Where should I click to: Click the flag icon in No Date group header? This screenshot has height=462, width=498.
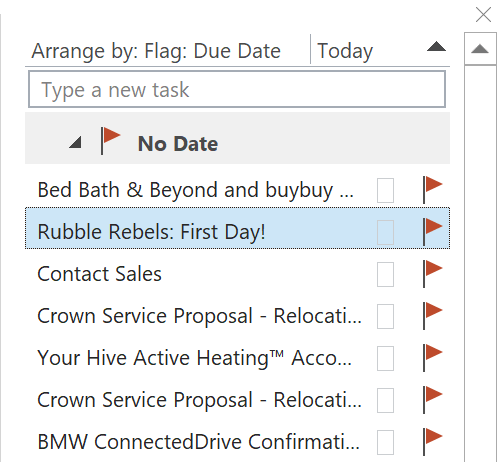[111, 141]
